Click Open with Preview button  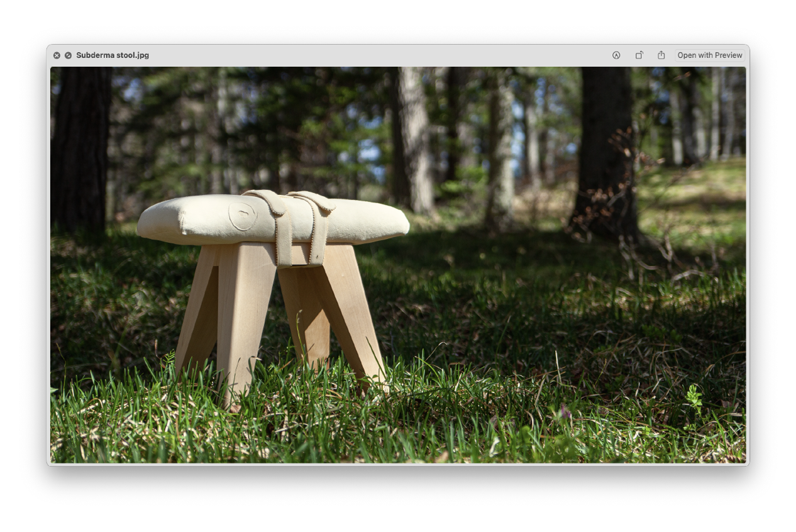[710, 55]
